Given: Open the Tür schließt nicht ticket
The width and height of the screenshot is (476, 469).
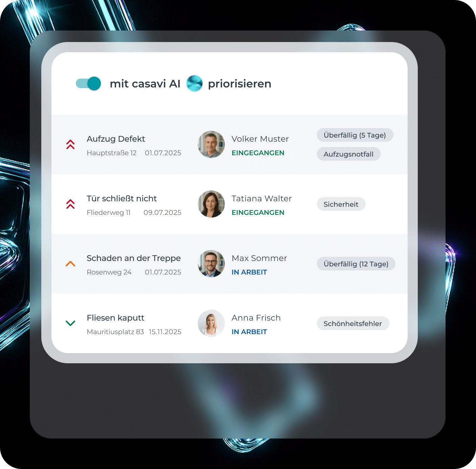Looking at the screenshot, I should coord(122,199).
